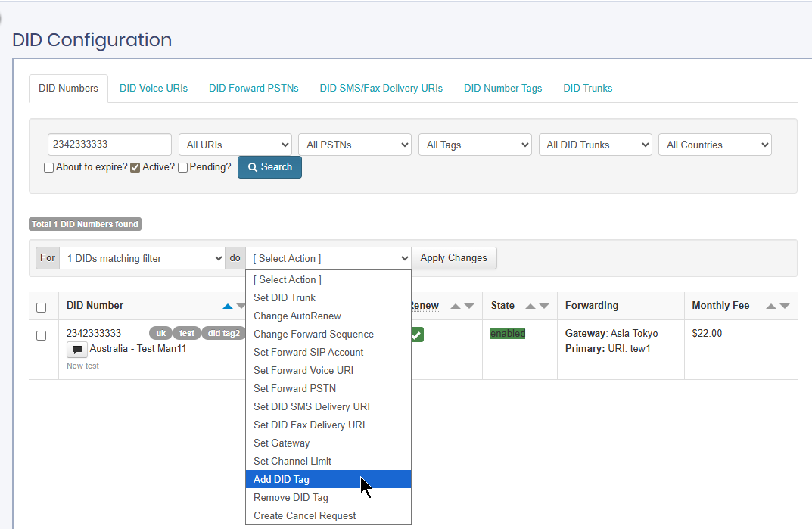The height and width of the screenshot is (529, 812).
Task: Click the green AutoRenew checkmark icon
Action: click(416, 333)
